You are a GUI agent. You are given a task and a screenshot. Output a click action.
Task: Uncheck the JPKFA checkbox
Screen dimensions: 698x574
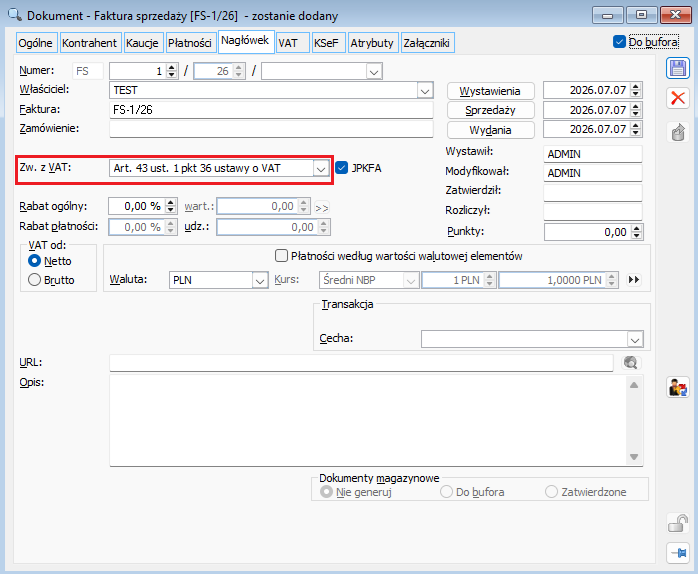pos(341,168)
